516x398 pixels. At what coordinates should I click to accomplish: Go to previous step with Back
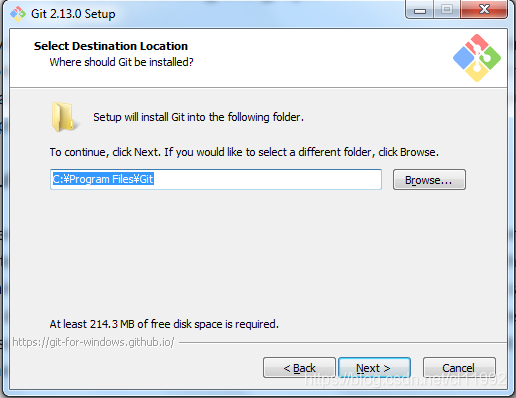299,368
